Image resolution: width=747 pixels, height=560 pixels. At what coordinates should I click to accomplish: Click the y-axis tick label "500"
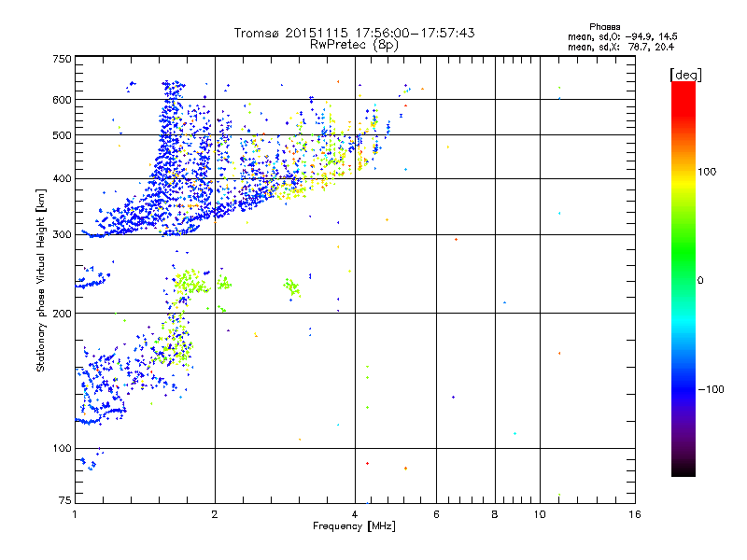pos(62,135)
